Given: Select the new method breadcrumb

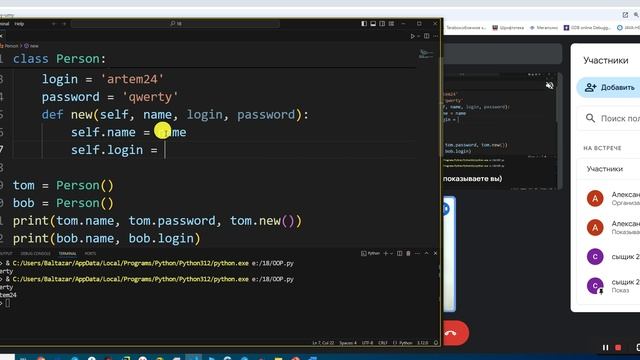Looking at the screenshot, I should [32, 46].
